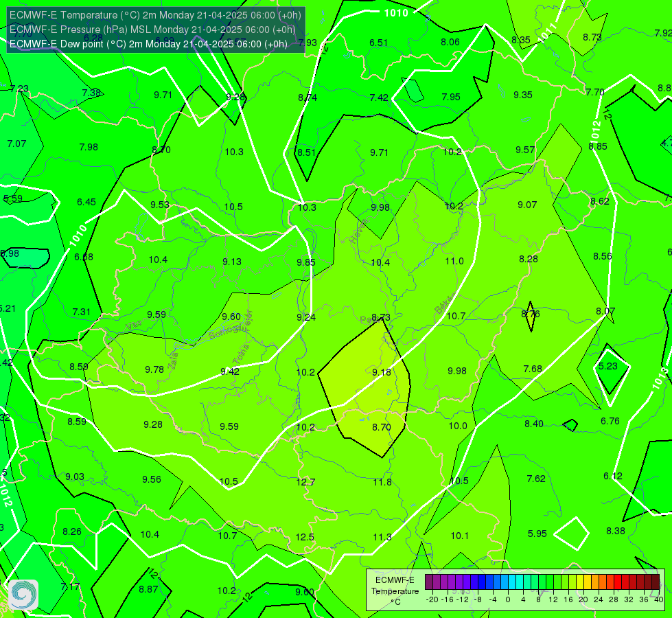Click the 8.74 temperature value

[x=308, y=98]
